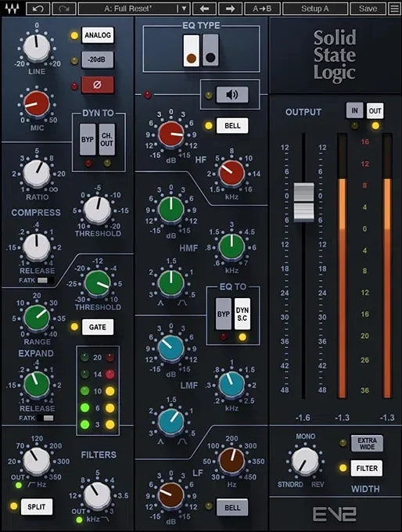
Task: Open the preset dropdown arrow
Action: [x=184, y=9]
